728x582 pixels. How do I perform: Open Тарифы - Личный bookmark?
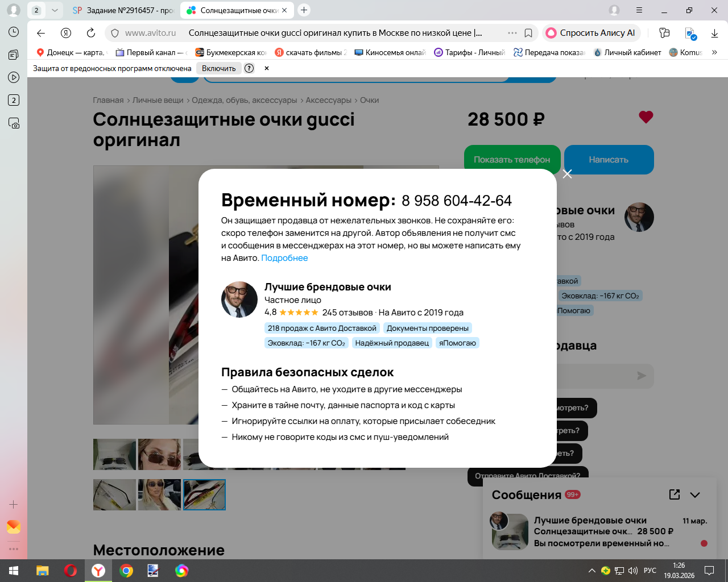[x=469, y=52]
